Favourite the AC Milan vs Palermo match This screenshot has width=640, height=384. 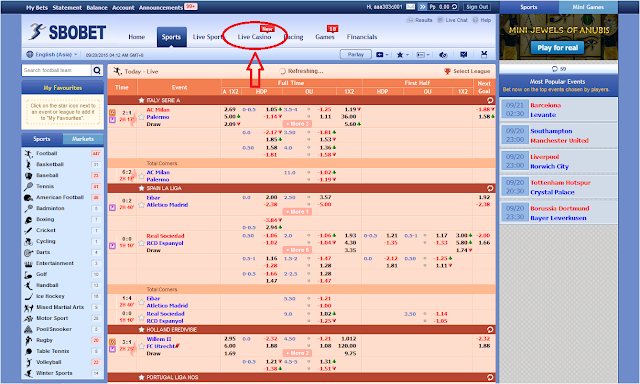tap(141, 117)
